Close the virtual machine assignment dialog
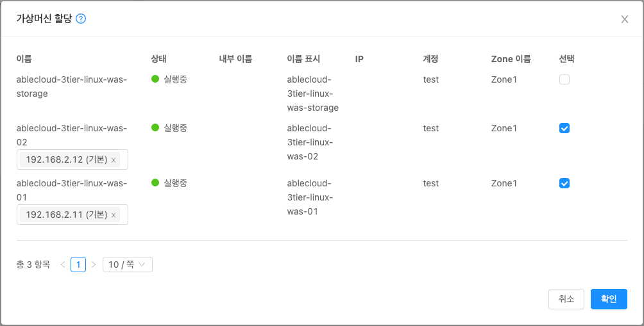Viewport: 644px width, 326px height. point(624,19)
